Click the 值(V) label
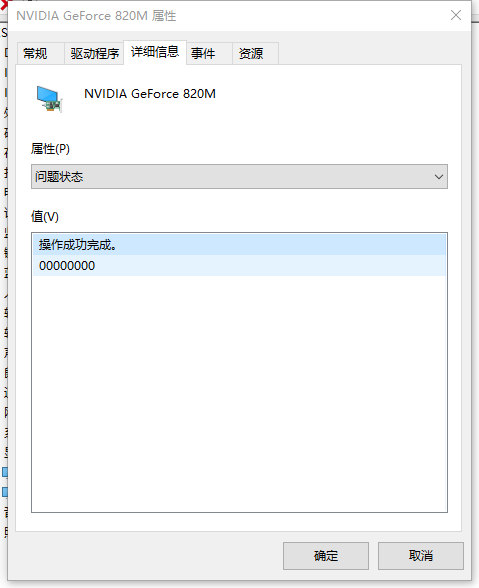 [x=45, y=216]
